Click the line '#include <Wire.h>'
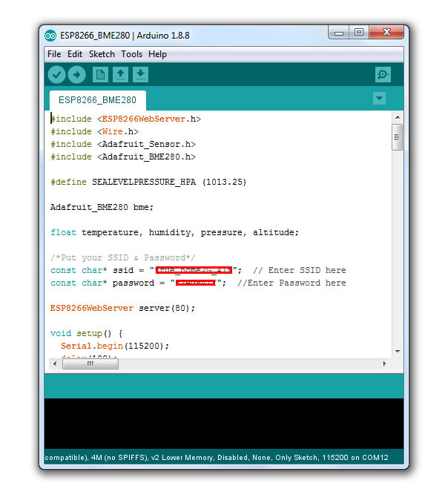The width and height of the screenshot is (448, 503). 95,131
